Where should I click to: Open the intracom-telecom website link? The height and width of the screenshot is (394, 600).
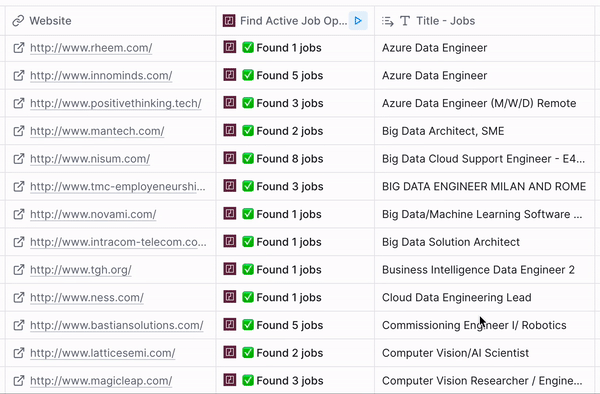tap(118, 242)
